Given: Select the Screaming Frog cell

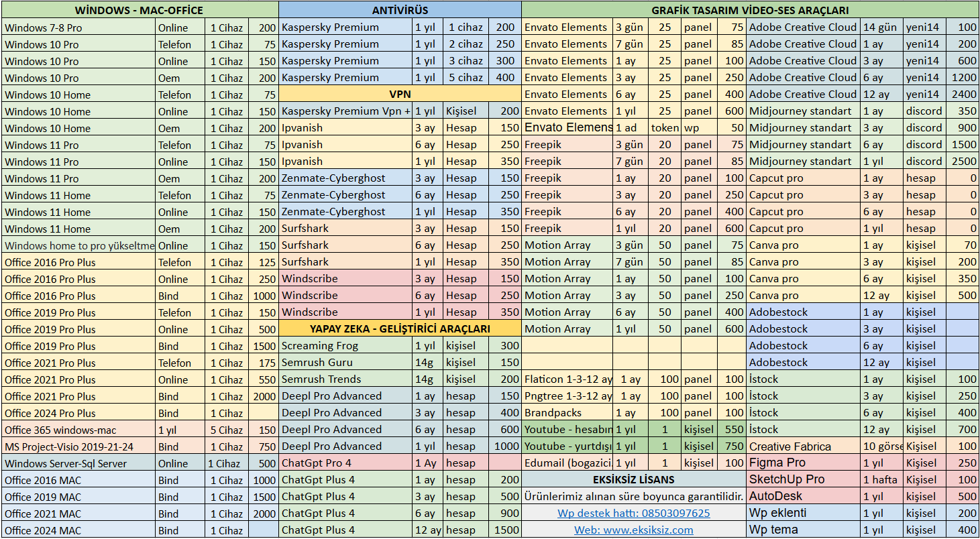Looking at the screenshot, I should (x=345, y=346).
